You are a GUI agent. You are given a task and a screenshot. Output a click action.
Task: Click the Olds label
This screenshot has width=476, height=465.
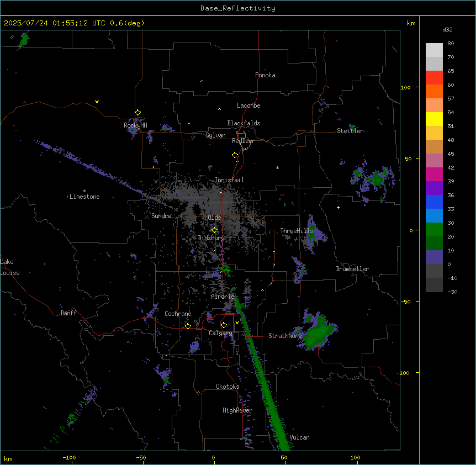[x=214, y=218]
